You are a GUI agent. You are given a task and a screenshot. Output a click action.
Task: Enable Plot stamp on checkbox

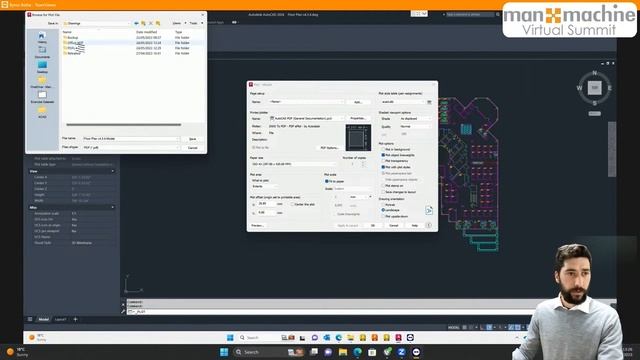[x=383, y=186]
